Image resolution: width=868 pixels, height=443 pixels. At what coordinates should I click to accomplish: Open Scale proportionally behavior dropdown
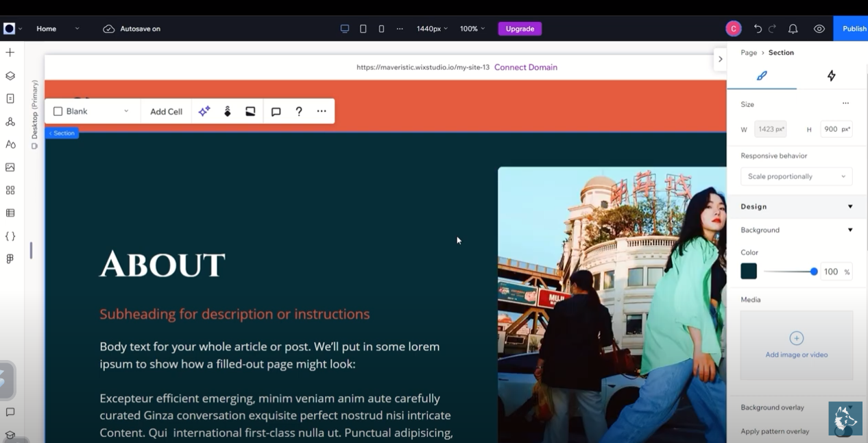[x=796, y=176]
